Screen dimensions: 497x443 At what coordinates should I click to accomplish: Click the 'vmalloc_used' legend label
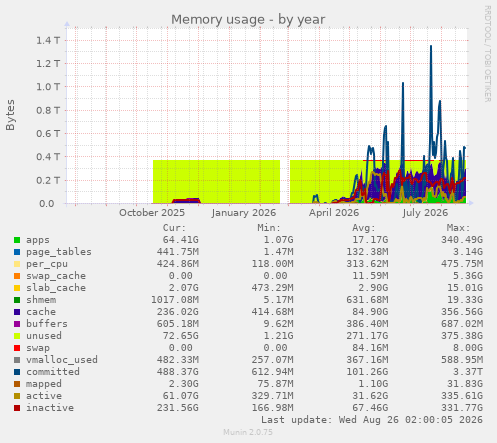tap(62, 360)
